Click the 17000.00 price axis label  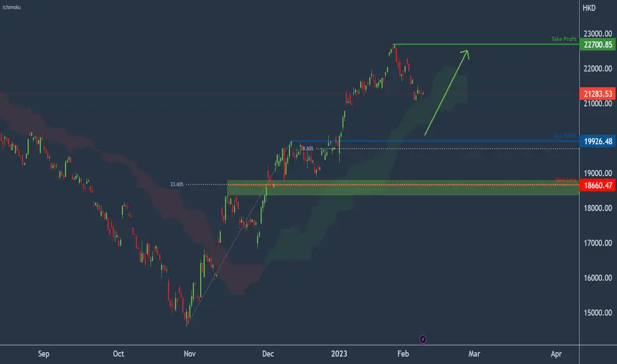598,243
